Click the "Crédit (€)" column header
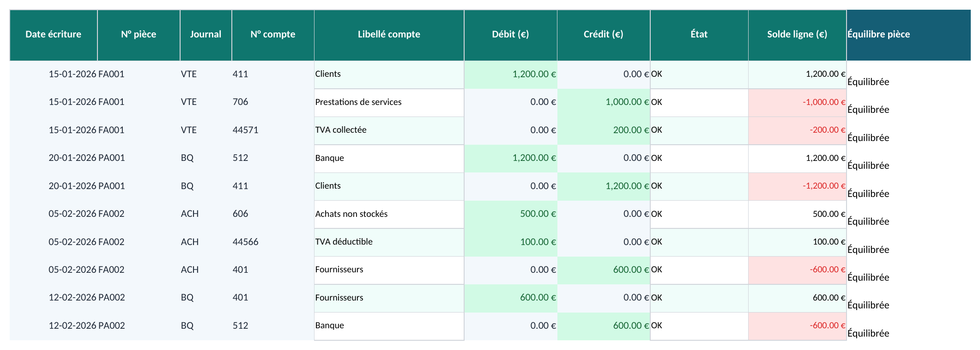980x350 pixels. pos(604,35)
